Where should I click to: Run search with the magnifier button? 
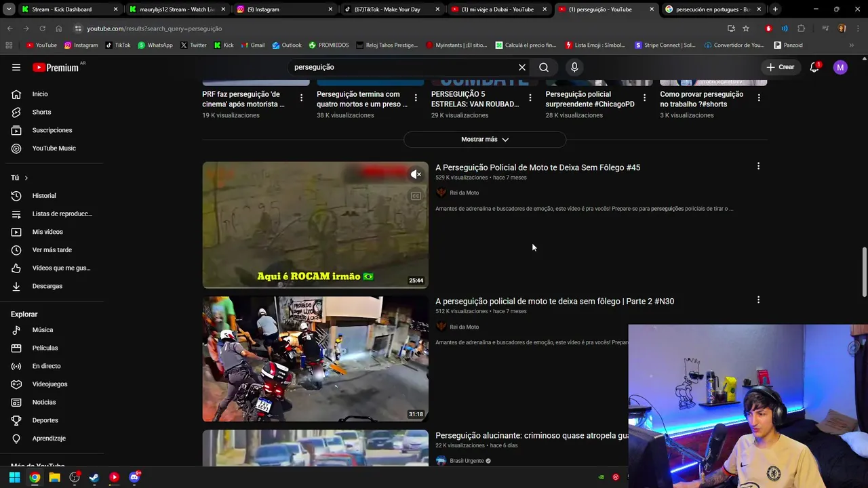pos(544,67)
